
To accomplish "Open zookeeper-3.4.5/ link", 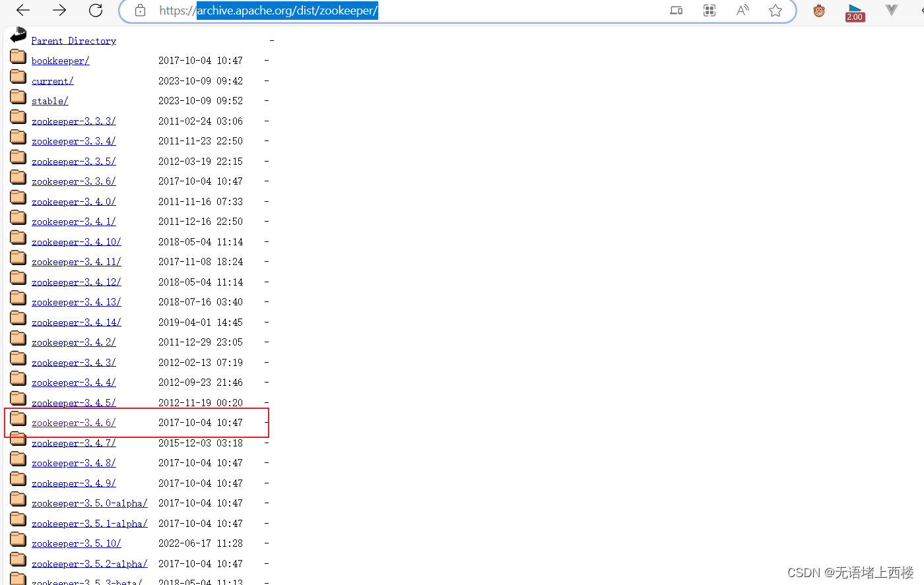I will tap(74, 403).
